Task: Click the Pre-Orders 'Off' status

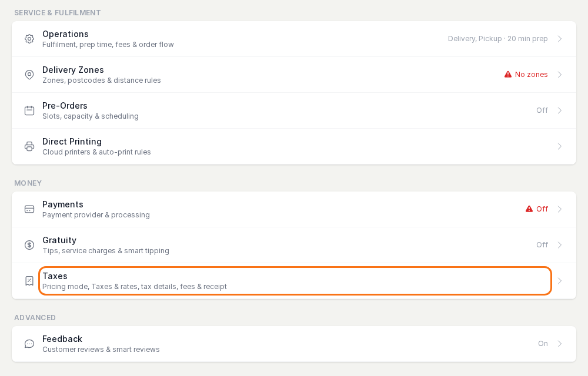Action: click(542, 110)
